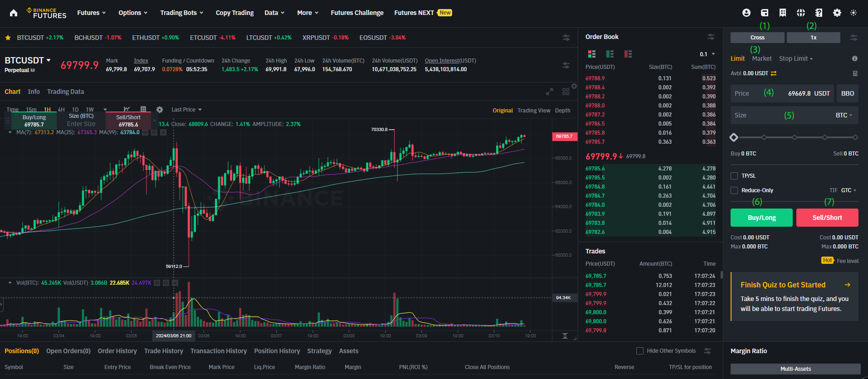
Task: Expand the More menu
Action: point(307,13)
